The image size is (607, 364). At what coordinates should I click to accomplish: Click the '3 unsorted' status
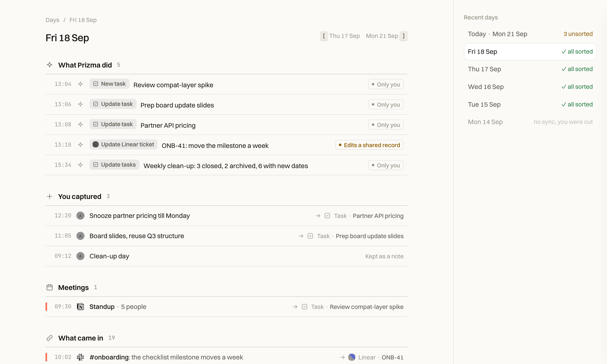tap(578, 34)
